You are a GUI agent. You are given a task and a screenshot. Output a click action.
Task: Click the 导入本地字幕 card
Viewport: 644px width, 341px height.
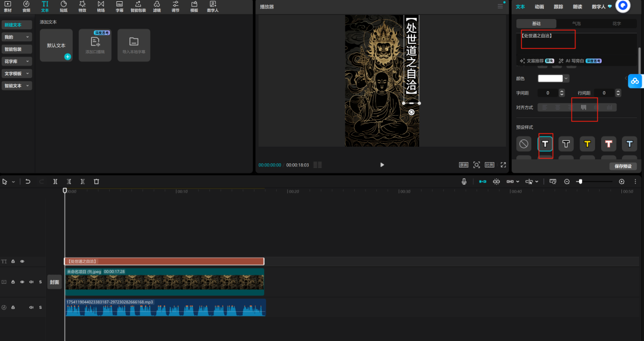134,45
